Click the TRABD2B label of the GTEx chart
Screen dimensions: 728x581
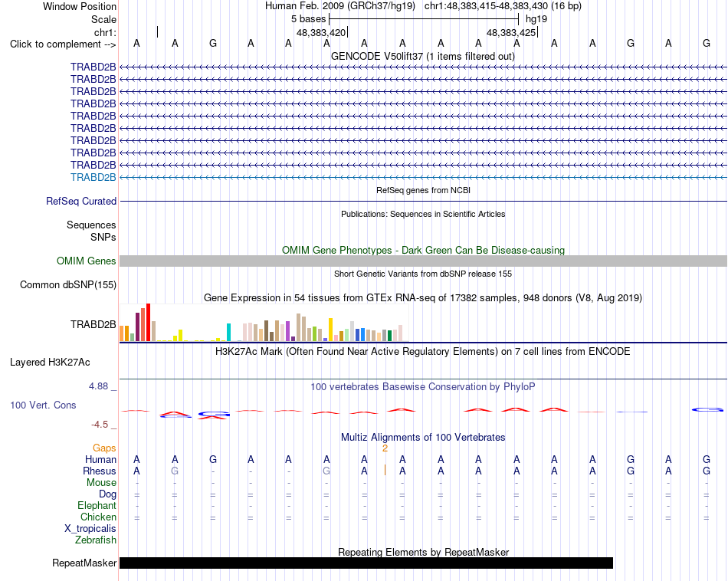[93, 325]
